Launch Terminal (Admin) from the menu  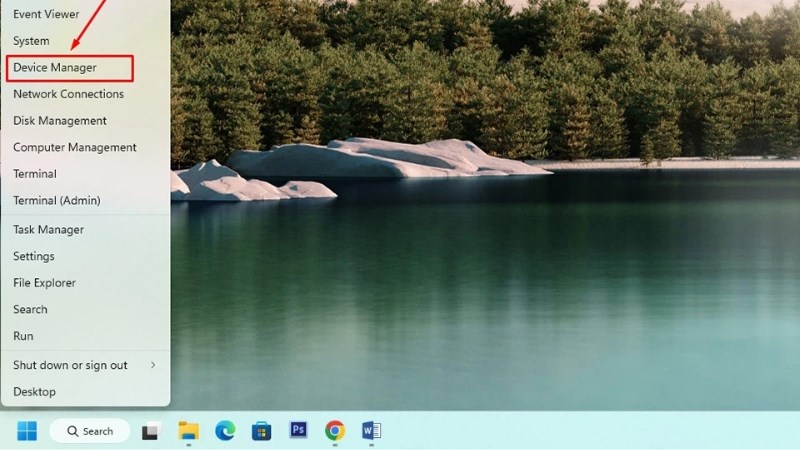56,200
